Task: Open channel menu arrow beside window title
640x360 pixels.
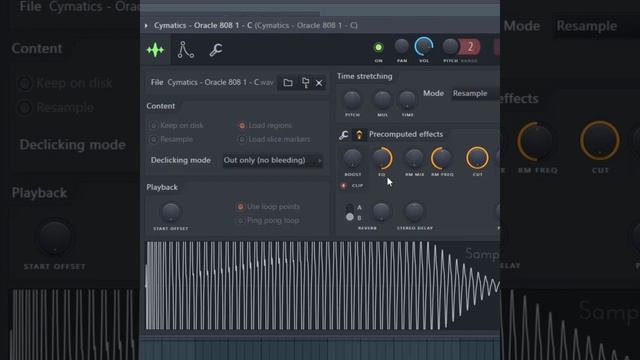Action: (146, 26)
